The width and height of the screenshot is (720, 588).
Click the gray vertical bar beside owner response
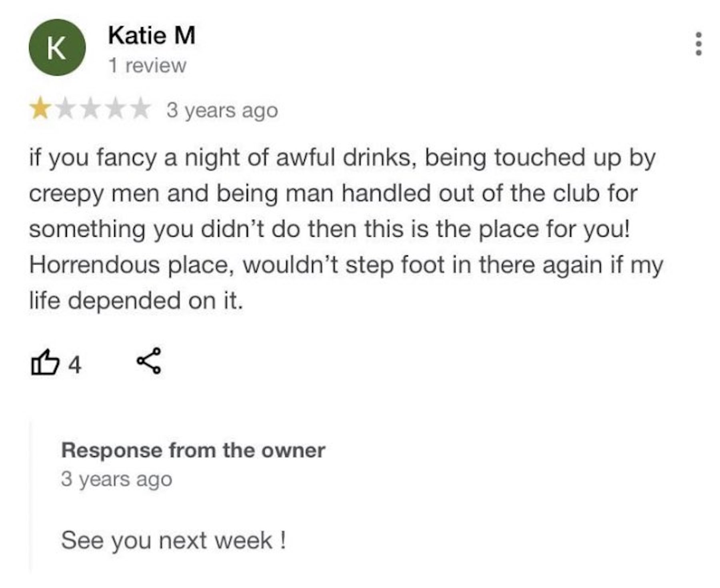coord(30,496)
